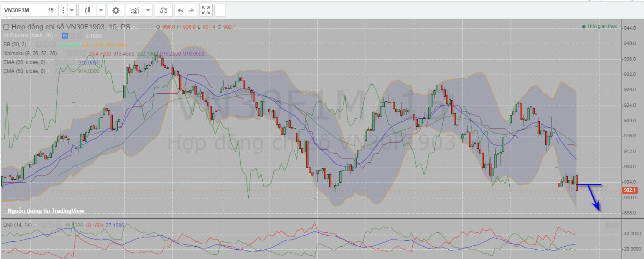
Task: Toggle visibility eye for Khối lượng indicator
Action: tap(65, 36)
